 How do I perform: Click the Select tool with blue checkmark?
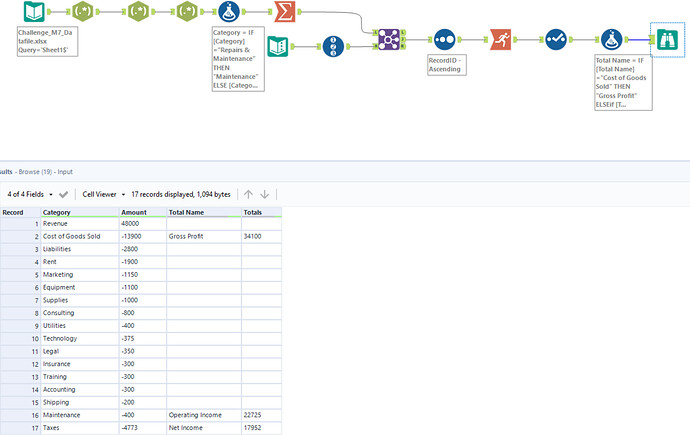click(x=555, y=39)
